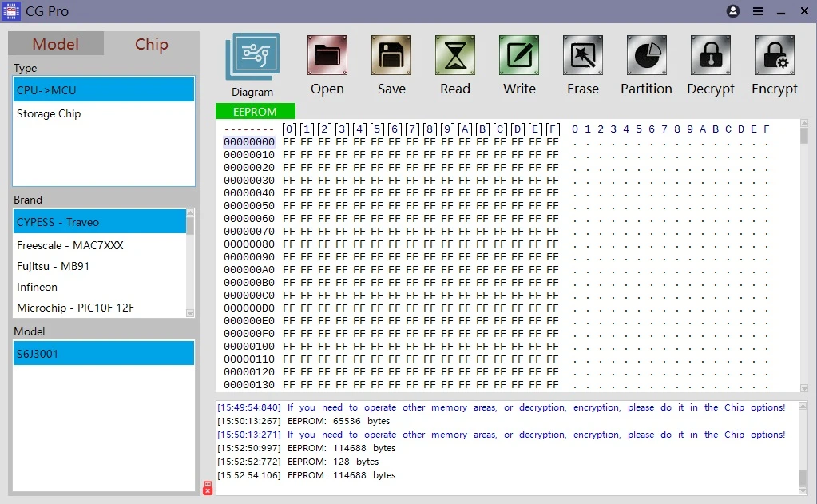Minimize the CG Pro window

click(x=781, y=11)
